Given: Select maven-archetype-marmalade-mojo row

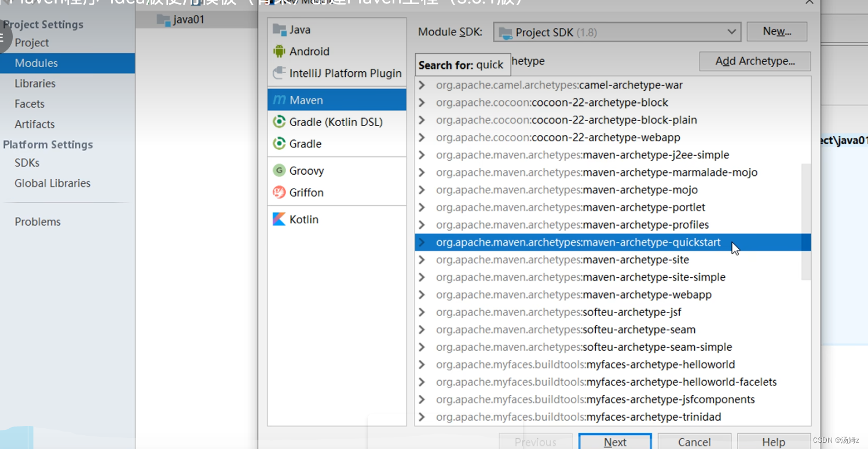Looking at the screenshot, I should (x=613, y=172).
